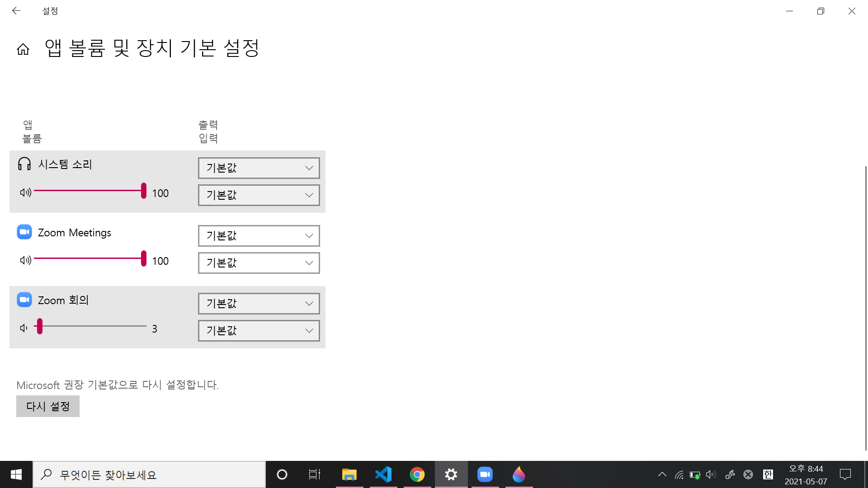Click the 시스템 소리 label

[x=65, y=164]
